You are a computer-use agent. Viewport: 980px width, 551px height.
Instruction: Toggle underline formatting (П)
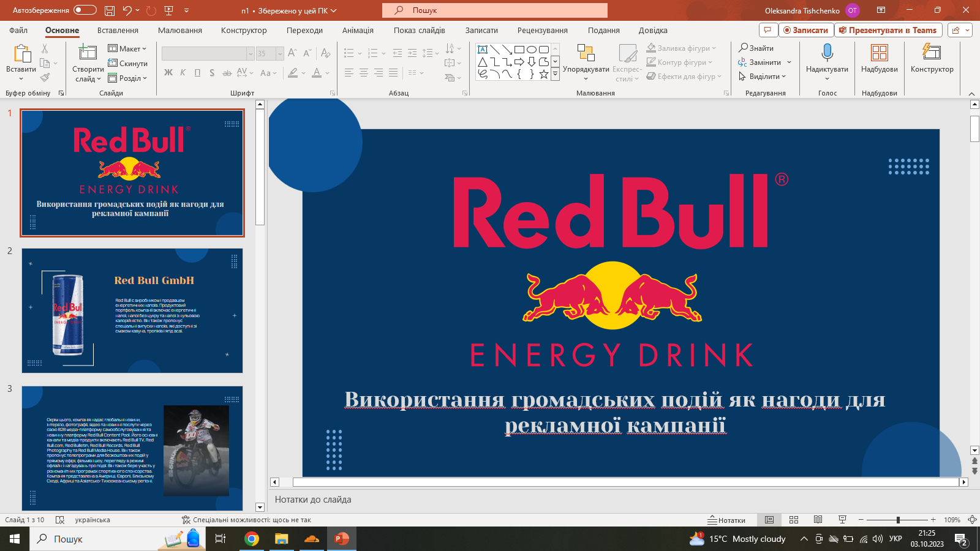click(197, 73)
